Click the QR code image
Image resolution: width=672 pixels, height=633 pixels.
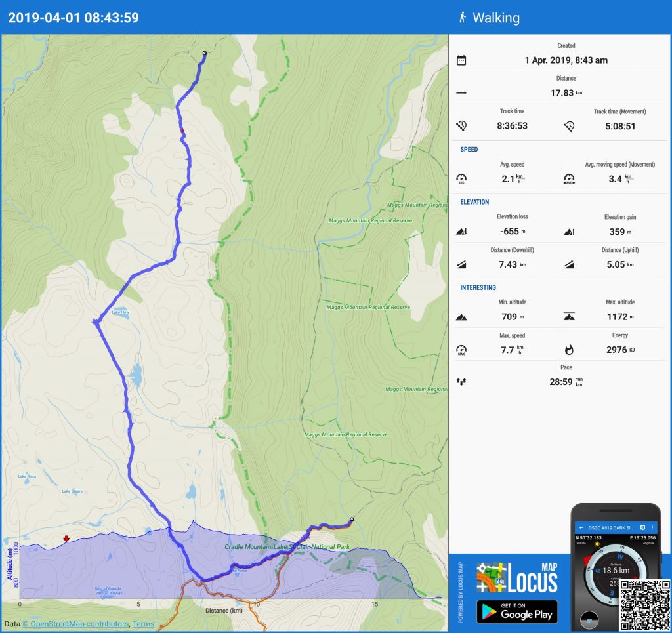644,604
